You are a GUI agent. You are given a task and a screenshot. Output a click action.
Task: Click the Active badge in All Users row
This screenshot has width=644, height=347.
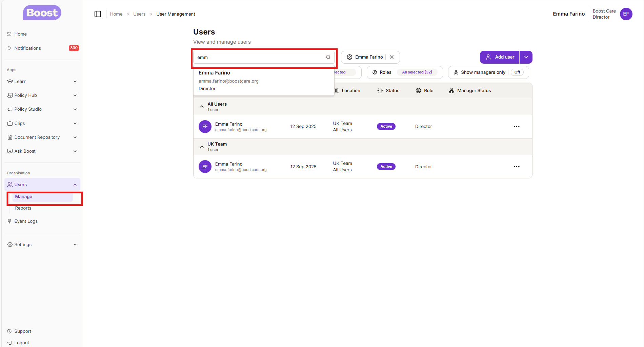(x=386, y=127)
